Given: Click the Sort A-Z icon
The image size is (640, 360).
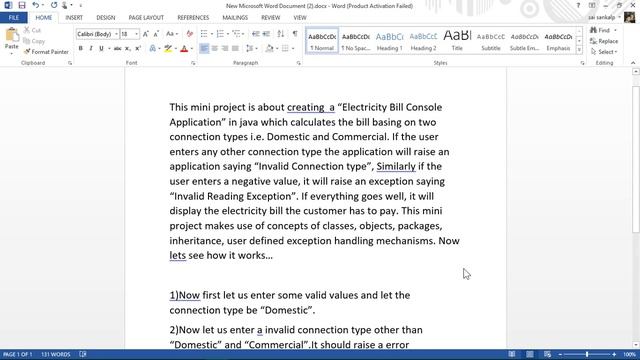Looking at the screenshot, I should click(x=281, y=34).
